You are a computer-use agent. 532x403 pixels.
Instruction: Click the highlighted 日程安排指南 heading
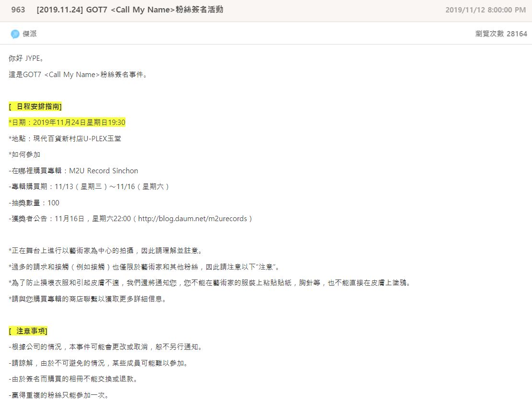tap(35, 106)
